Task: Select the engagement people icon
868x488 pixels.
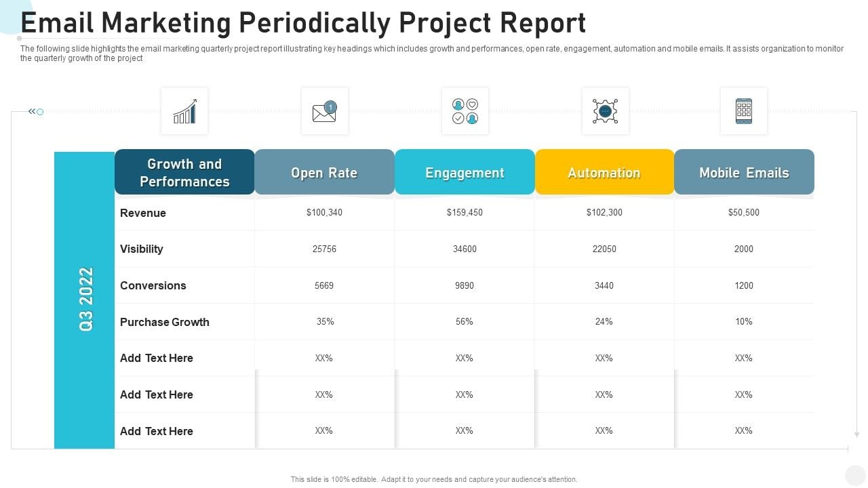Action: [x=465, y=111]
